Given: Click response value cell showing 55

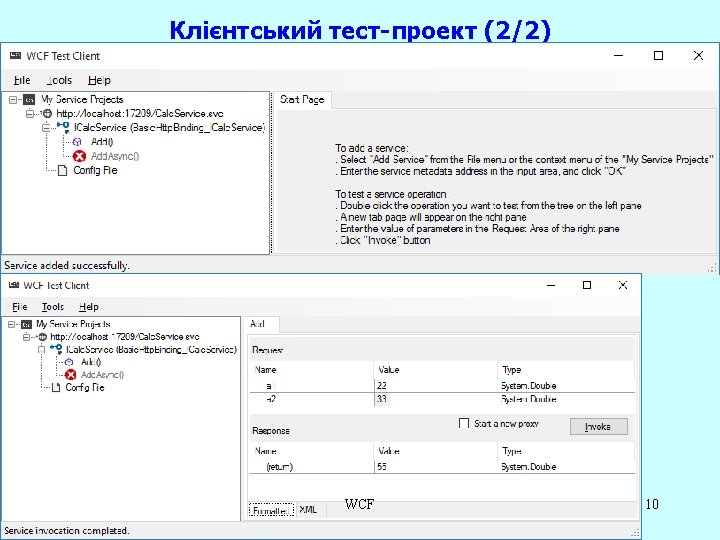Looking at the screenshot, I should tap(435, 467).
